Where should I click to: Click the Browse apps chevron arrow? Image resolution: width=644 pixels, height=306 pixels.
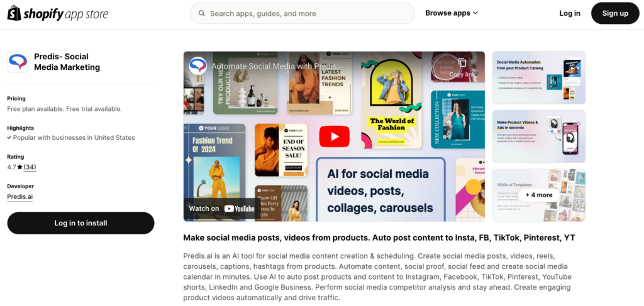point(475,13)
